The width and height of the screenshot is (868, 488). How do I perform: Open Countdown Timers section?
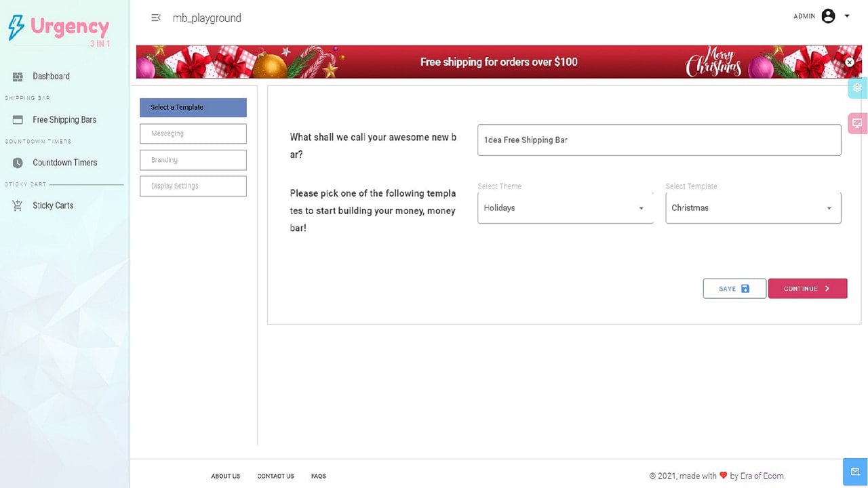(x=64, y=163)
